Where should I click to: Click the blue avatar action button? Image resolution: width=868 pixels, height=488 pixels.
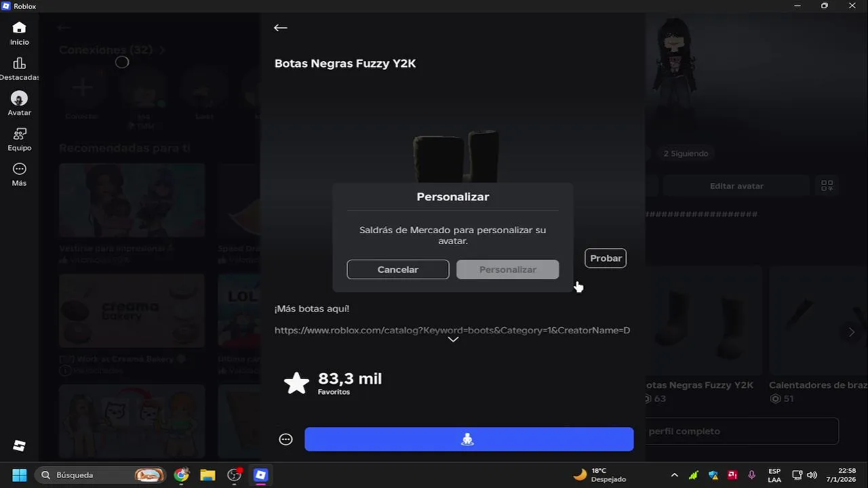point(469,439)
